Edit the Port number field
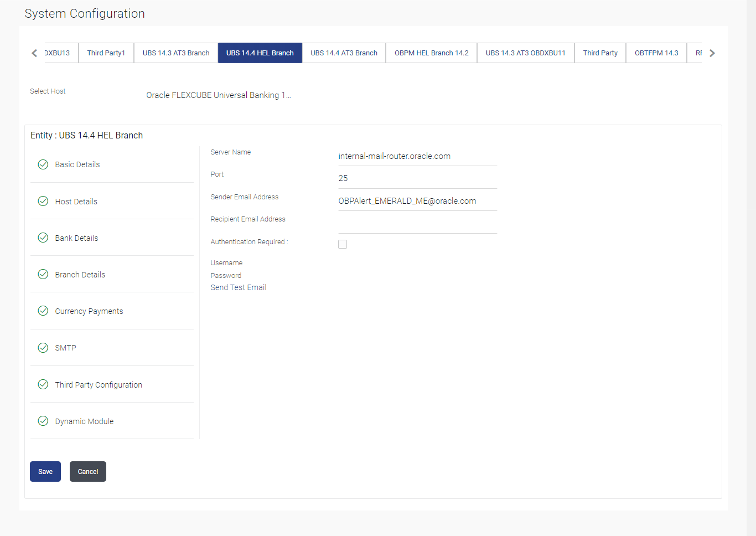The width and height of the screenshot is (756, 536). click(417, 178)
